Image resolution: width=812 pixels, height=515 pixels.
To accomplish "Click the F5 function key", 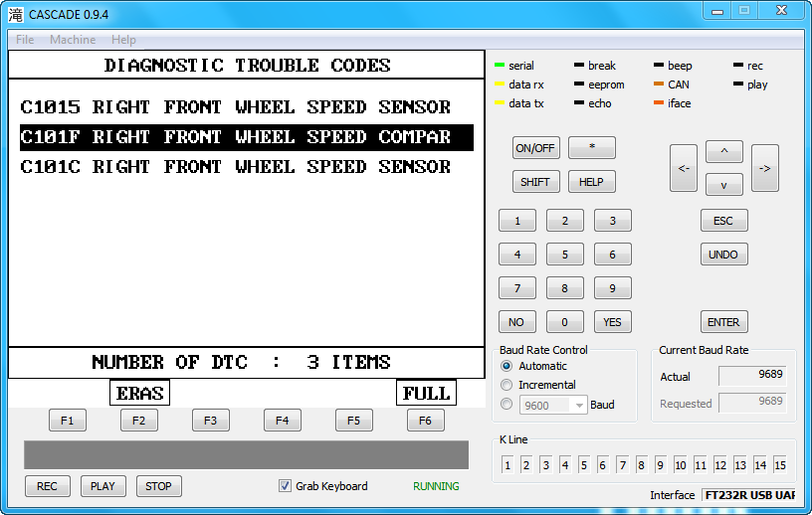I will pos(353,421).
